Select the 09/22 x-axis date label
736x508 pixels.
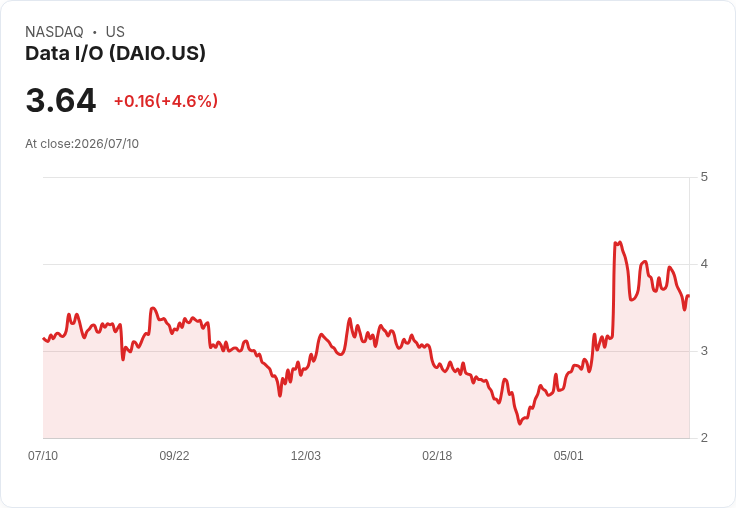click(x=174, y=455)
